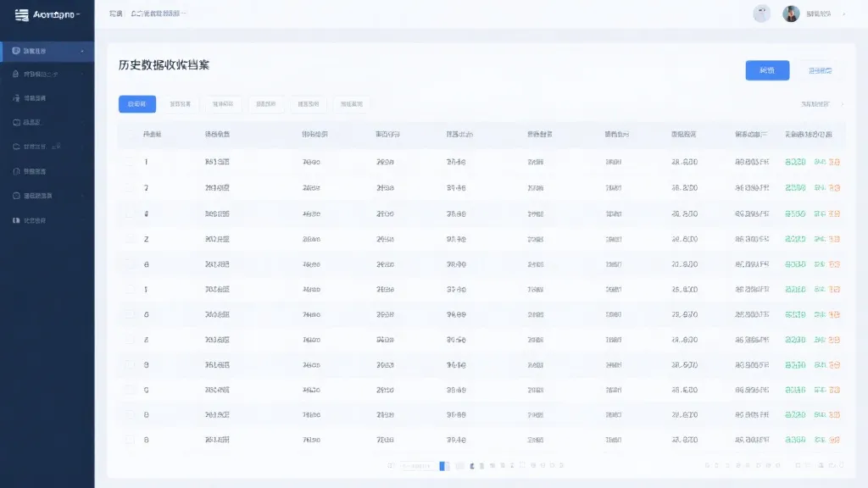The height and width of the screenshot is (488, 868).
Task: Expand the highlighted first sidebar item chevron
Action: 82,51
